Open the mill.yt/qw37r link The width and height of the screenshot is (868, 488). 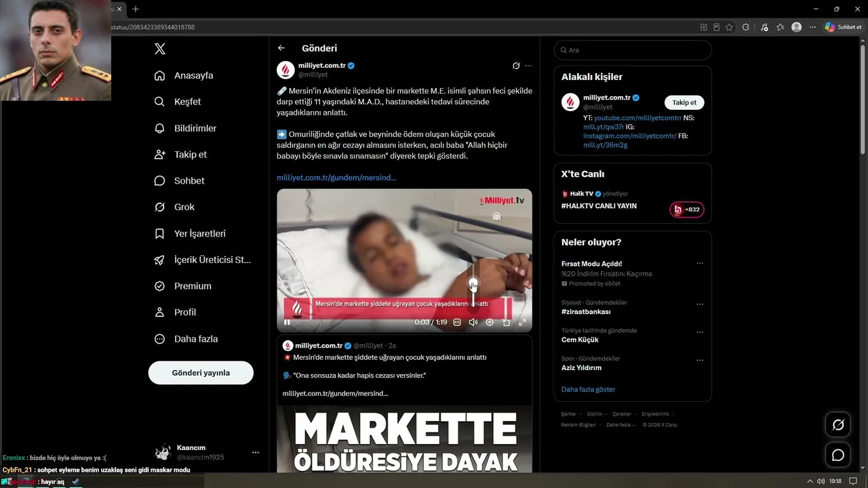pos(604,127)
